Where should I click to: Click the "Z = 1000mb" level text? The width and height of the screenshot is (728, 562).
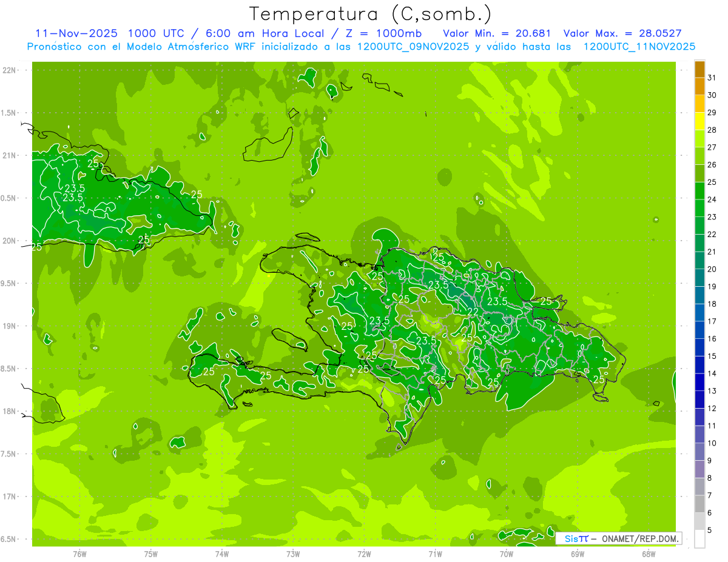pos(383,33)
